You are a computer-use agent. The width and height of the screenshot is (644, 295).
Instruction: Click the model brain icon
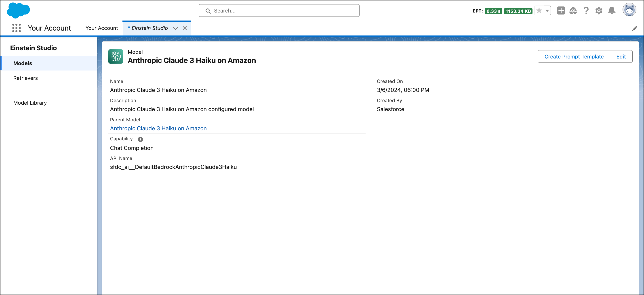click(x=116, y=56)
